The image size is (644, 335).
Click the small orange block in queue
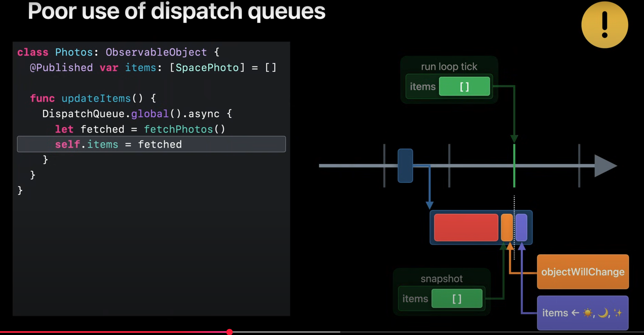pos(507,228)
